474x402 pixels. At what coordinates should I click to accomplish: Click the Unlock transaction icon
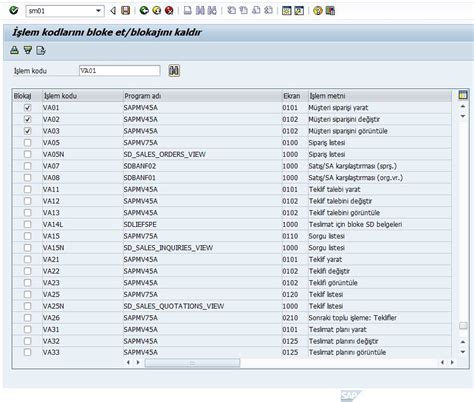[28, 50]
